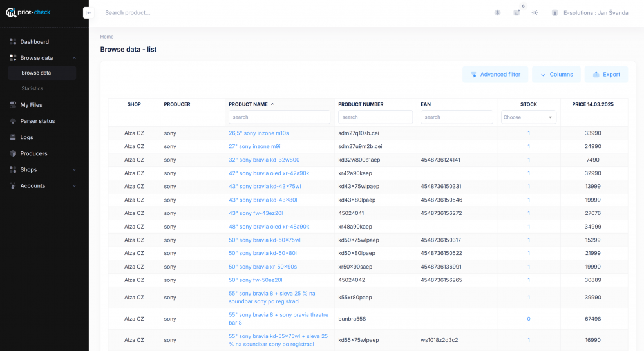Open product 43" sony fw-43ez20l
This screenshot has height=351, width=644.
(x=256, y=213)
